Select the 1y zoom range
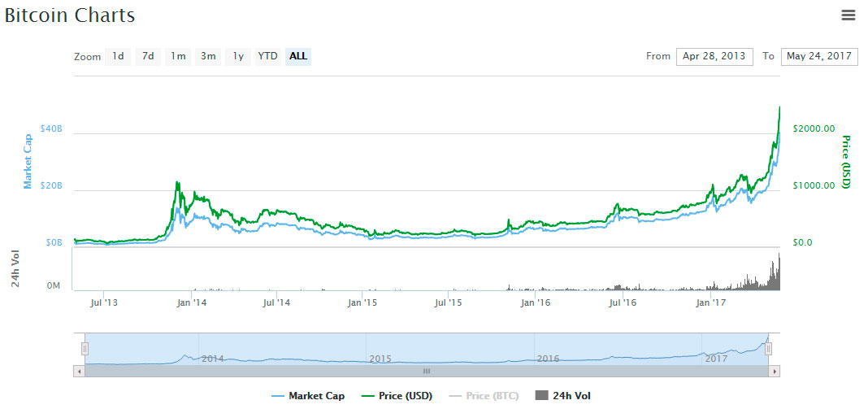 [238, 56]
